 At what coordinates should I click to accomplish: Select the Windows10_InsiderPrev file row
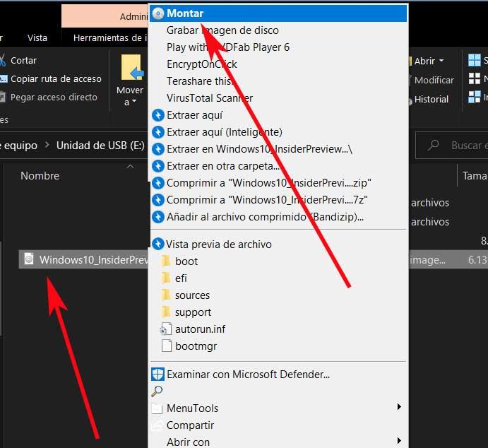coord(83,259)
